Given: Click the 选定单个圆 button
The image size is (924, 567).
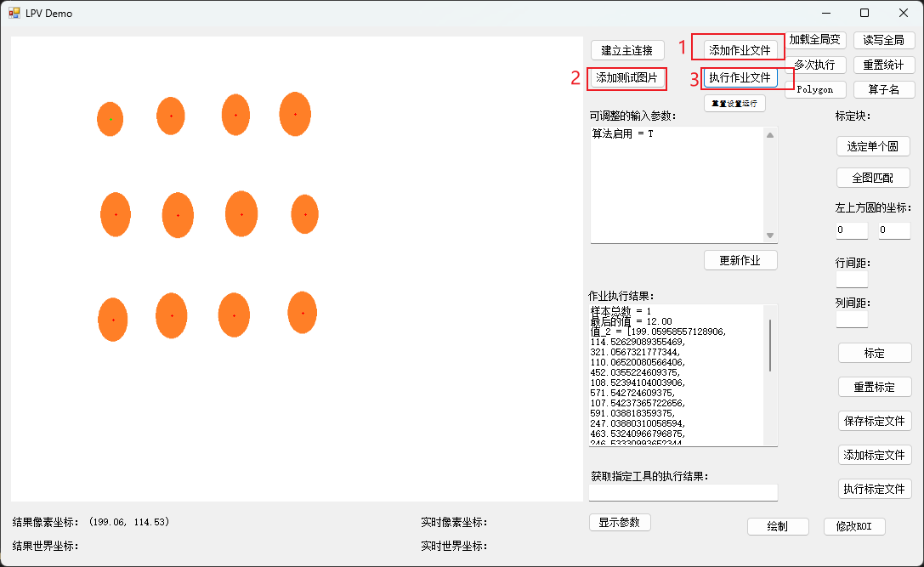Looking at the screenshot, I should pyautogui.click(x=873, y=146).
